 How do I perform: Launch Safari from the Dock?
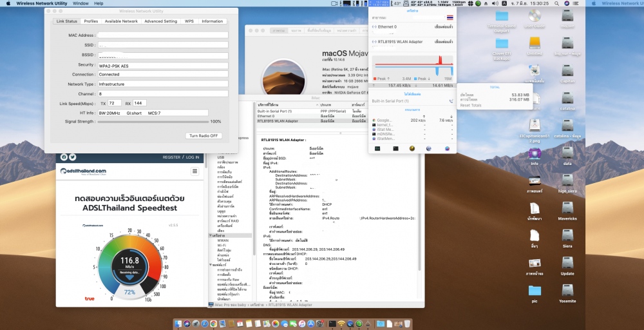[x=205, y=324]
